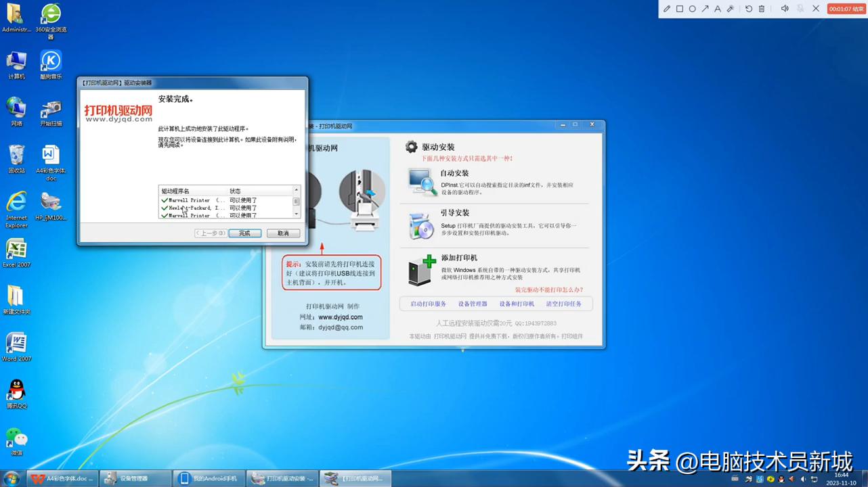Open the A4 color font doc file
Screen dimensions: 868x487
pyautogui.click(x=51, y=162)
